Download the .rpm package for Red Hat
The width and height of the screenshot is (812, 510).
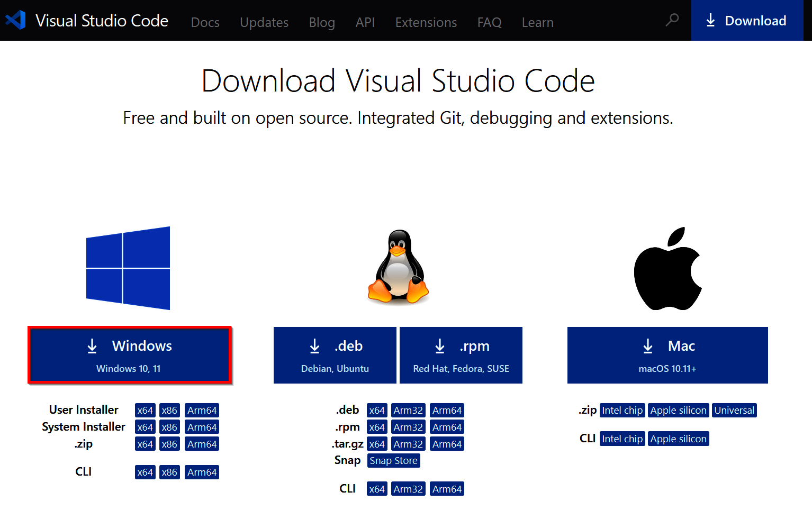tap(461, 355)
